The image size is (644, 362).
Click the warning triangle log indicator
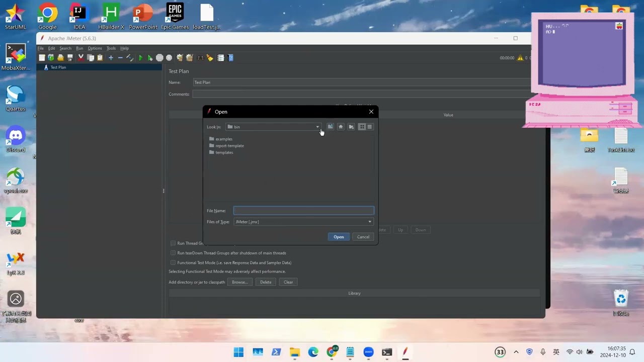click(520, 58)
